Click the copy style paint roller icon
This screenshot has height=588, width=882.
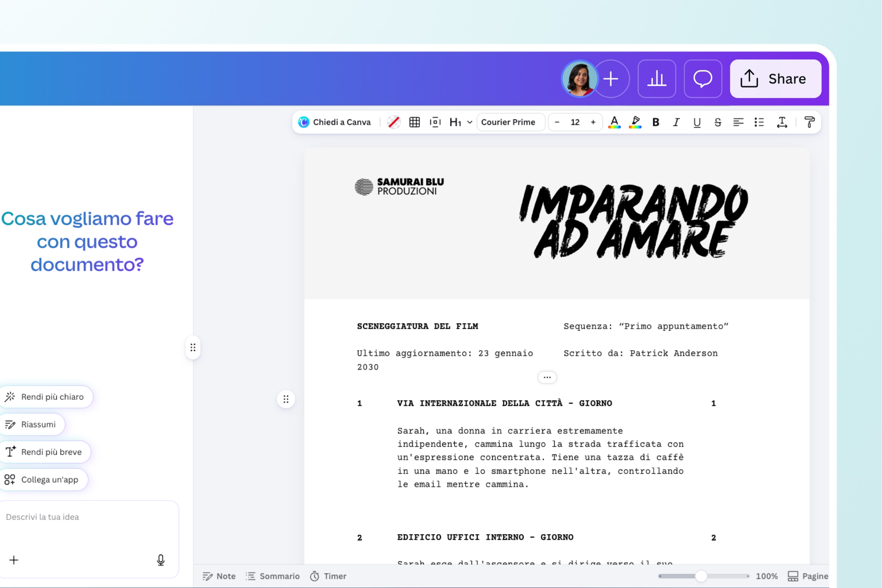coord(809,122)
